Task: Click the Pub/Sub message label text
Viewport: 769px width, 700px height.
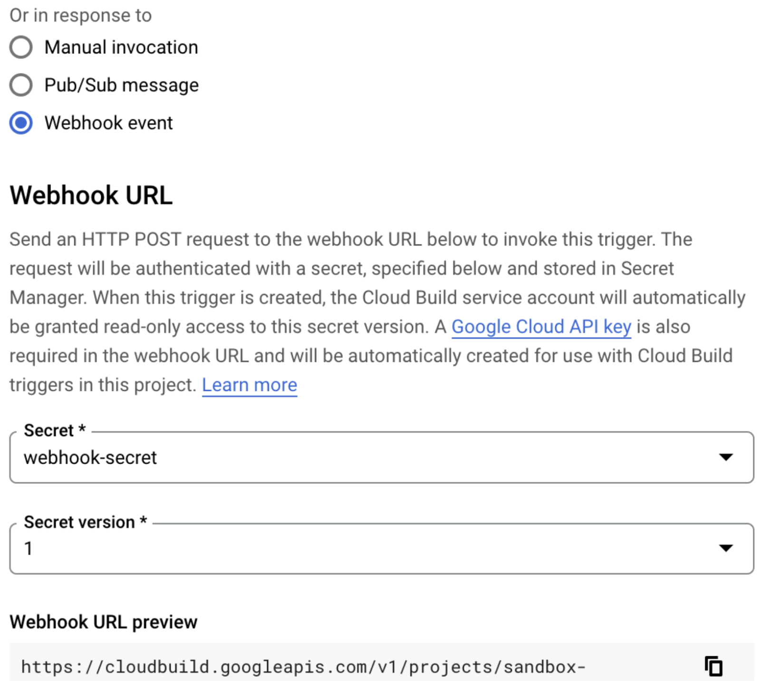Action: [122, 85]
